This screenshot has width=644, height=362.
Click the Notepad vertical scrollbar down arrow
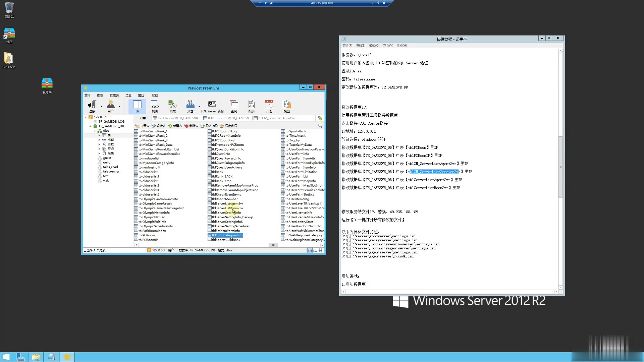560,288
